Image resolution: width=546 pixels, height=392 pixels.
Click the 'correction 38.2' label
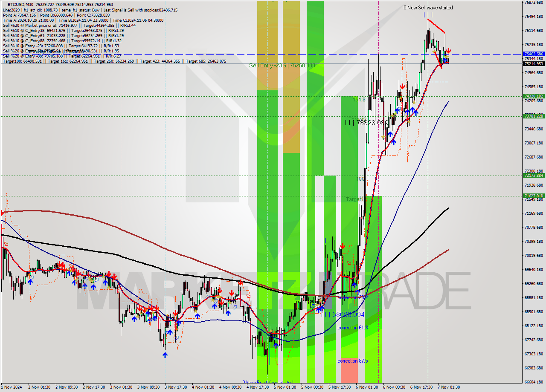(352, 297)
